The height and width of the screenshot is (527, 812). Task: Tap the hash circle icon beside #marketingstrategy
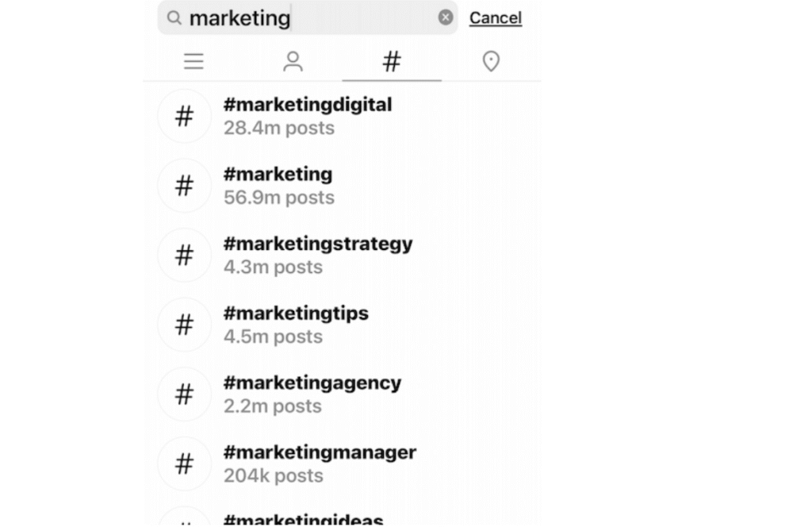click(x=184, y=255)
